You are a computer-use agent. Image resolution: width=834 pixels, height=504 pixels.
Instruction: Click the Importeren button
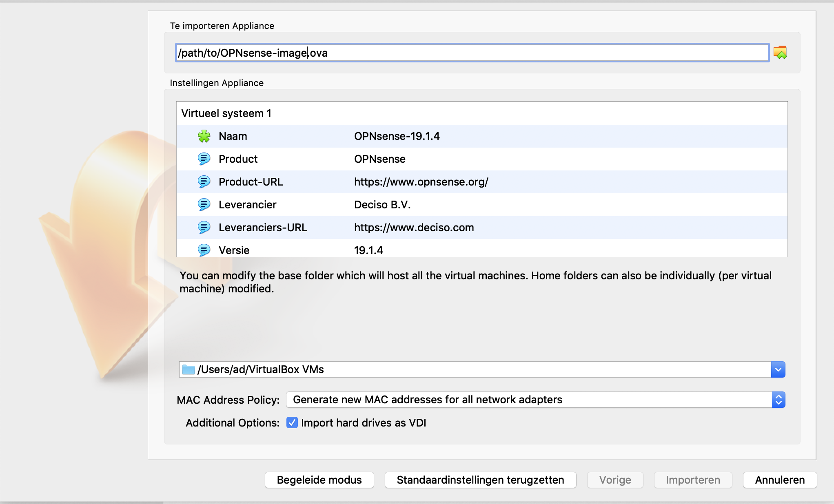tap(692, 480)
